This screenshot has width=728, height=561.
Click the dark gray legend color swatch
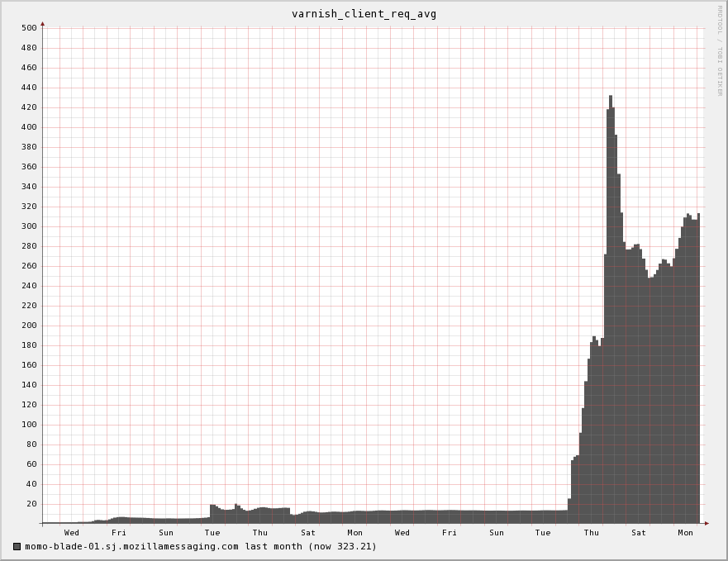pyautogui.click(x=17, y=547)
